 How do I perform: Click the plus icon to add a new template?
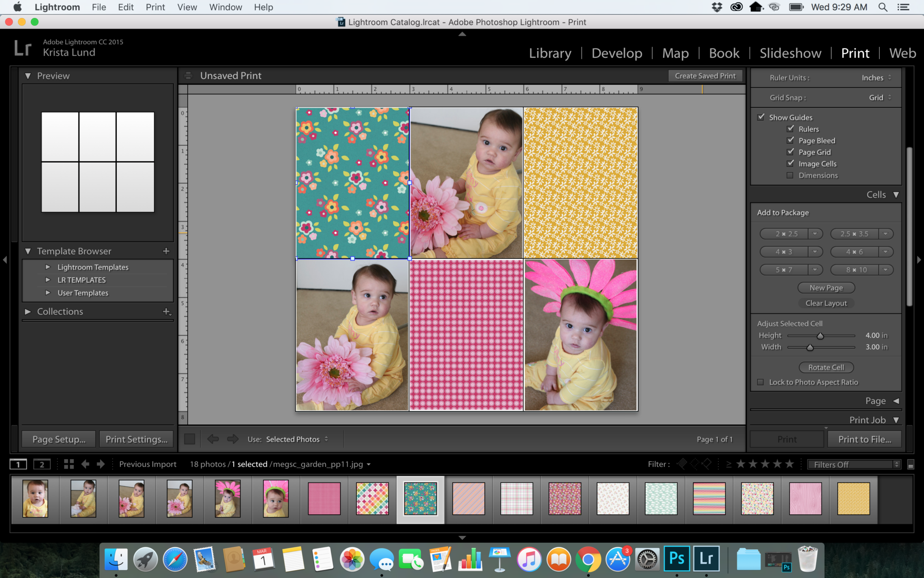point(166,251)
